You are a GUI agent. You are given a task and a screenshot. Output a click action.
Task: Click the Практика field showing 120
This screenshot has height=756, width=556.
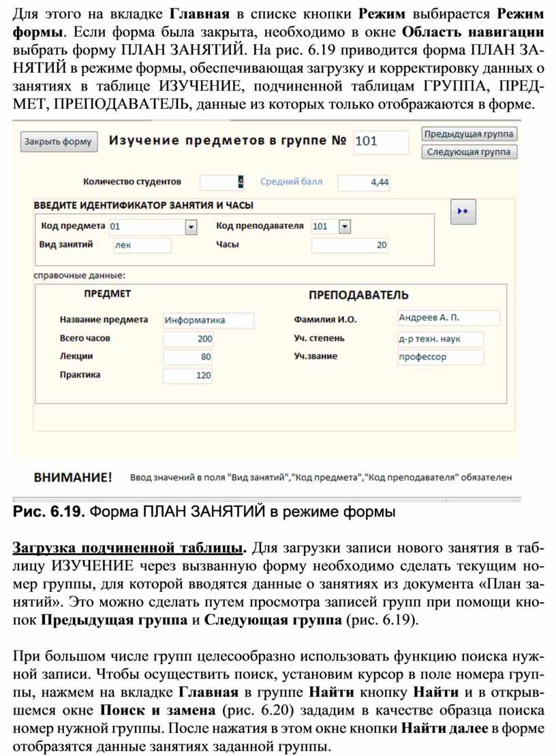[188, 375]
